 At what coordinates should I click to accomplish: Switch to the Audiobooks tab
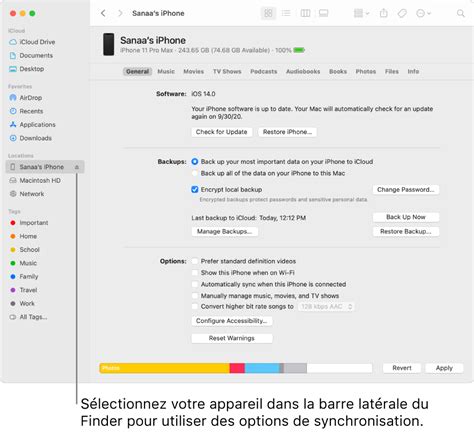pyautogui.click(x=303, y=71)
